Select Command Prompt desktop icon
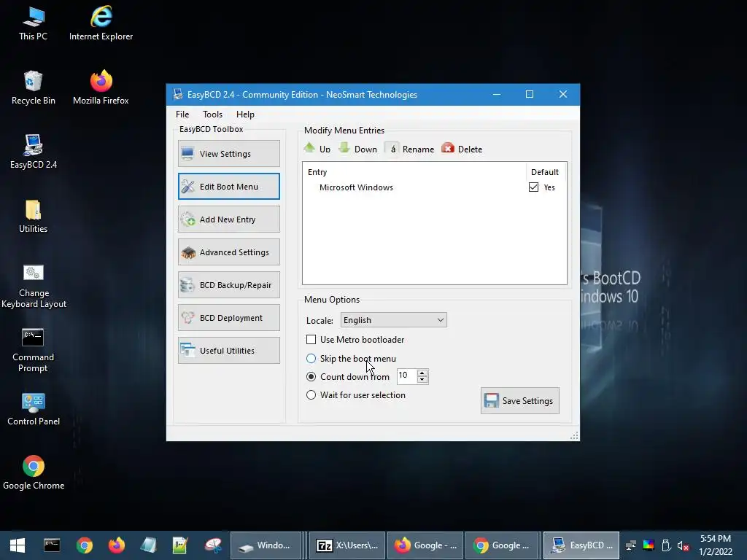The width and height of the screenshot is (747, 560). click(x=33, y=351)
